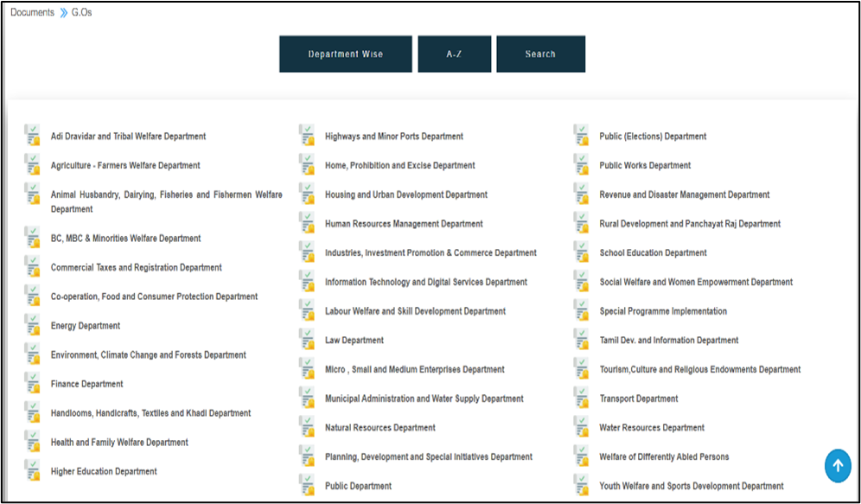
Task: Open Labour Welfare and Skill Development Department
Action: [x=416, y=310]
